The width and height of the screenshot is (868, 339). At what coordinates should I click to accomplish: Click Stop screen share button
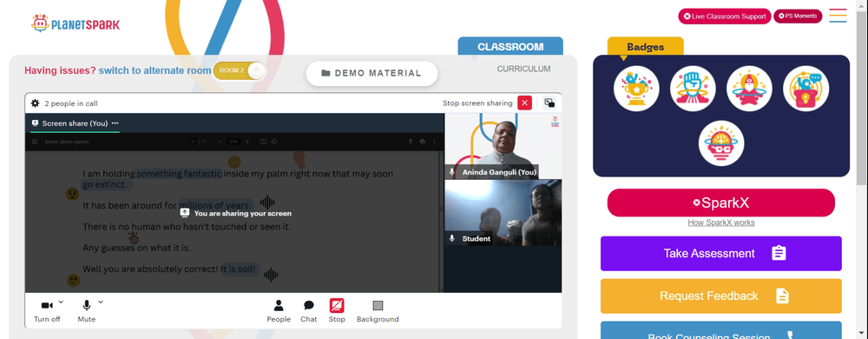coord(337,311)
